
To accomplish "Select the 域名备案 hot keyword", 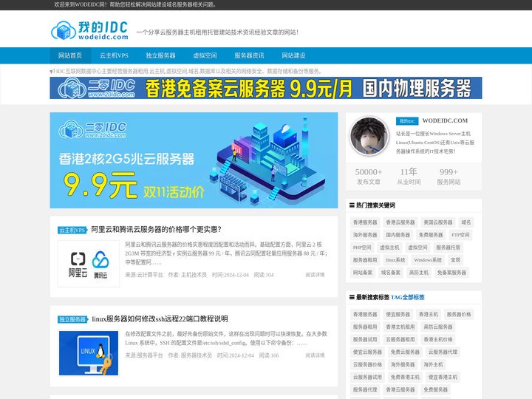I will (391, 273).
